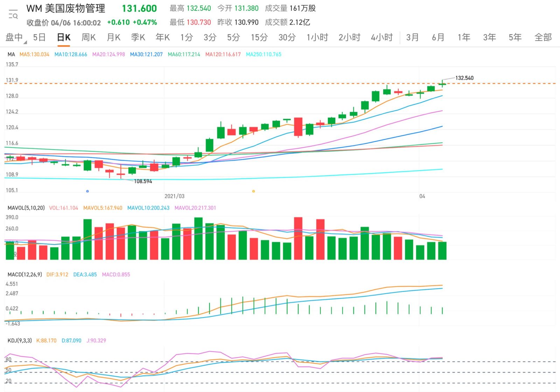Open the 年K yearly chart tab
Image resolution: width=560 pixels, height=392 pixels.
163,37
